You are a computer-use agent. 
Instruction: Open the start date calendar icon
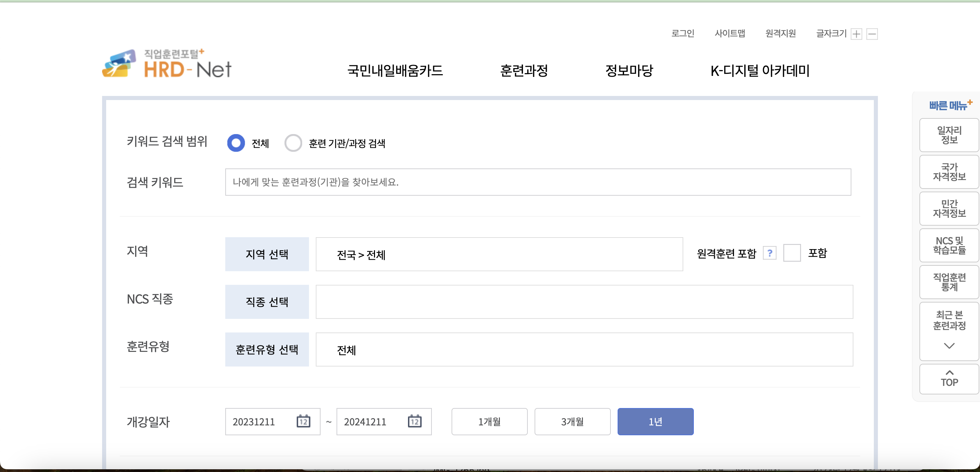(303, 421)
